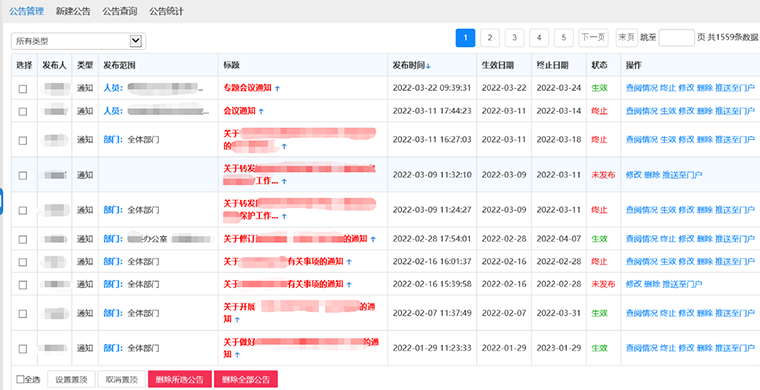Open 会议通知 announcement title
Image resolution: width=760 pixels, height=390 pixels.
tap(239, 111)
